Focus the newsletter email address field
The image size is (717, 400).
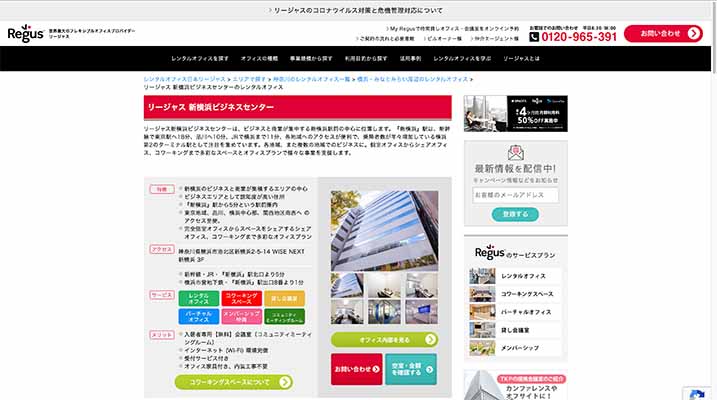(516, 195)
